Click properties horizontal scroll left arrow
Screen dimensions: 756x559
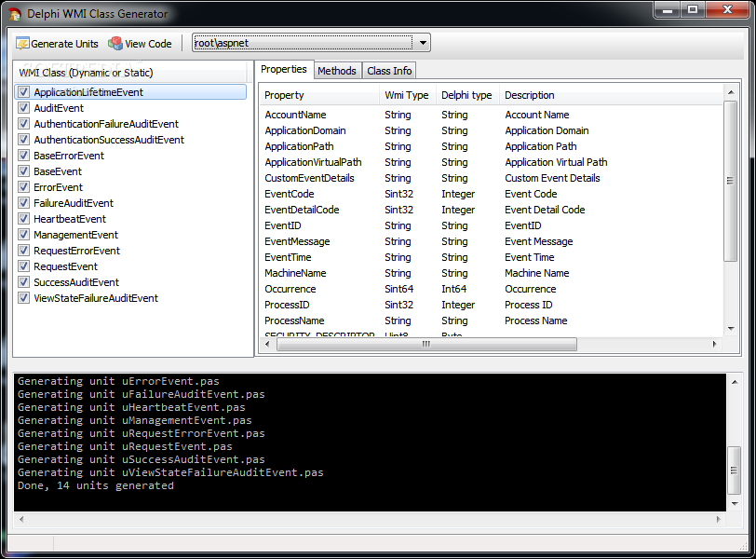267,344
